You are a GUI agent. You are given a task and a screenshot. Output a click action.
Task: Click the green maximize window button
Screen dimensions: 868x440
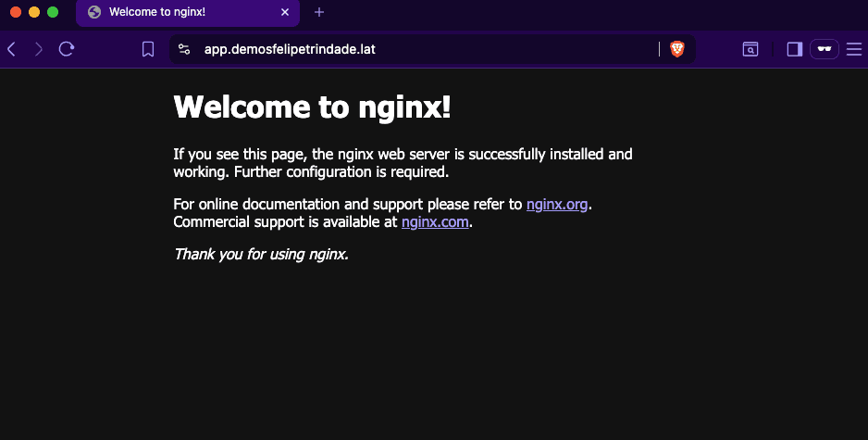click(x=53, y=12)
